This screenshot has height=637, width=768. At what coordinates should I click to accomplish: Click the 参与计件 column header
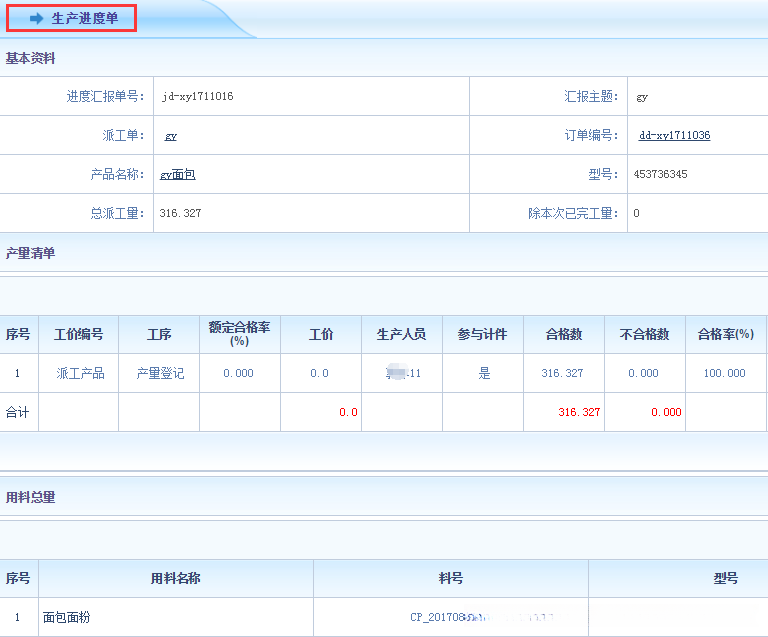(482, 334)
